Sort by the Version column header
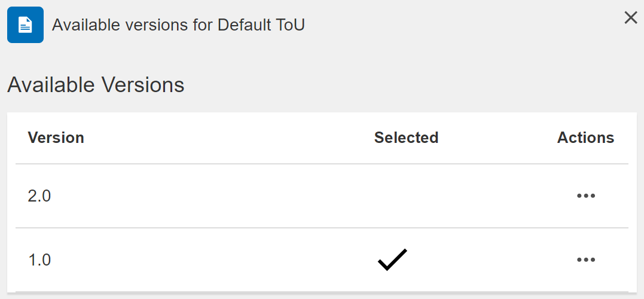 pos(56,138)
